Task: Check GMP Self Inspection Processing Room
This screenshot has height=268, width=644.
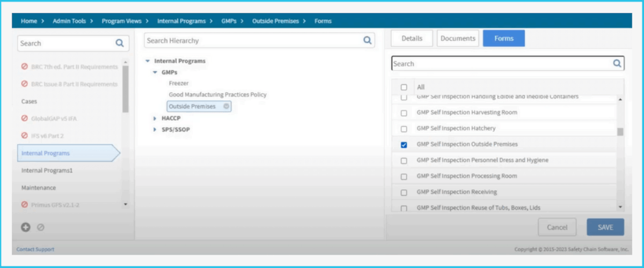Action: click(404, 176)
